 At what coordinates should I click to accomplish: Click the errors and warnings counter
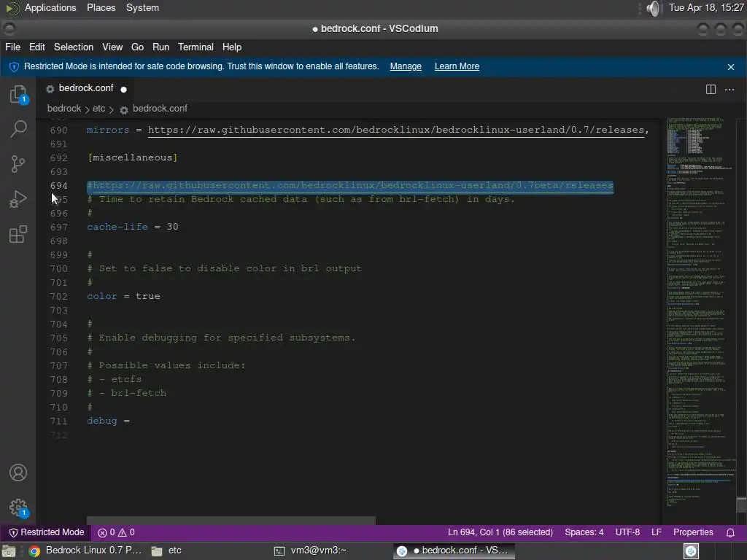click(x=116, y=532)
